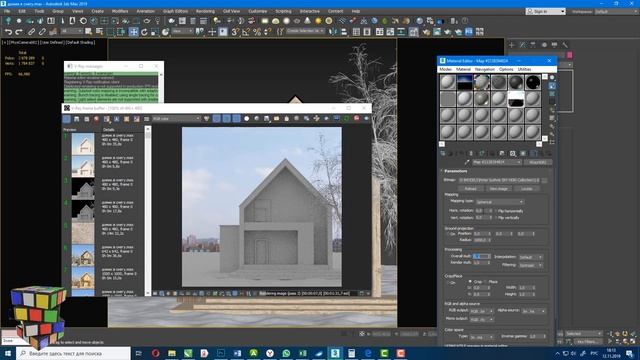Screen dimensions: 640x360
Task: Open the Navigation menu in Material Editor
Action: coord(485,69)
